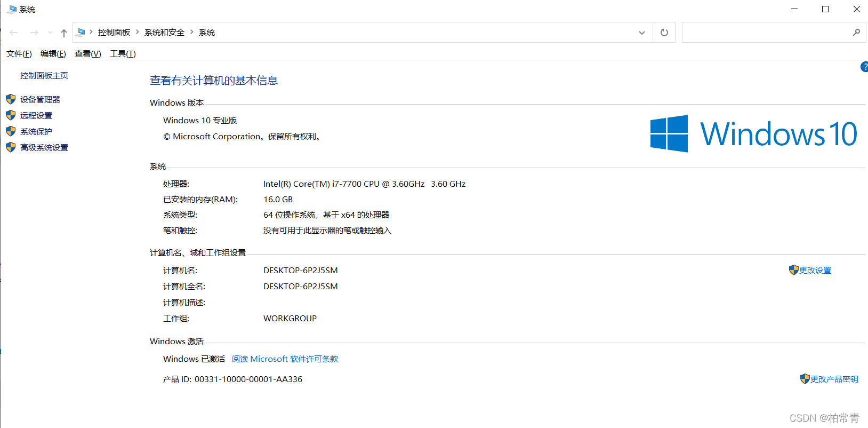
Task: Click WORKGROUP value
Action: tap(290, 318)
